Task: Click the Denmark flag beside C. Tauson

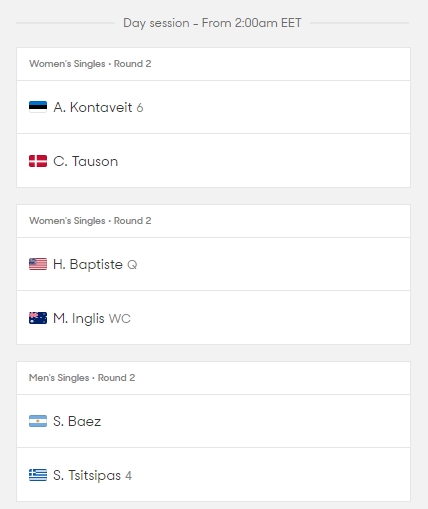Action: pos(38,161)
